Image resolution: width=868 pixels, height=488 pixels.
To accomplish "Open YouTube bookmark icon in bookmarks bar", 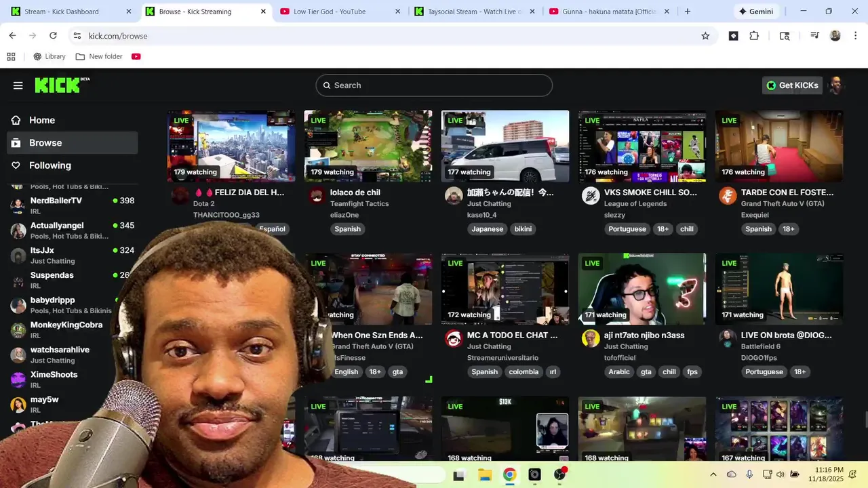I will [136, 57].
